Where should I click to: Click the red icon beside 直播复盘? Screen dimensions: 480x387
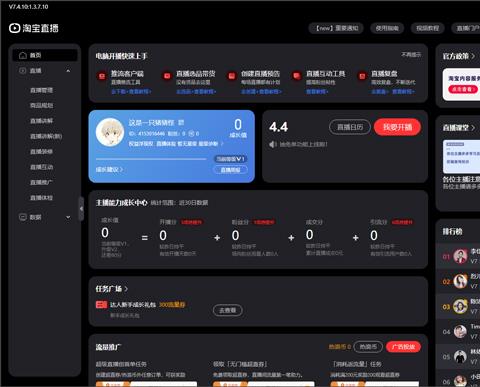pos(362,76)
